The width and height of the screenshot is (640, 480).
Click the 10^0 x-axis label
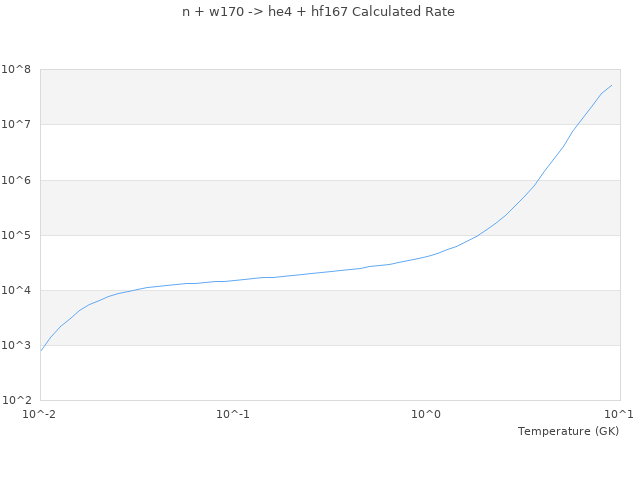(427, 415)
